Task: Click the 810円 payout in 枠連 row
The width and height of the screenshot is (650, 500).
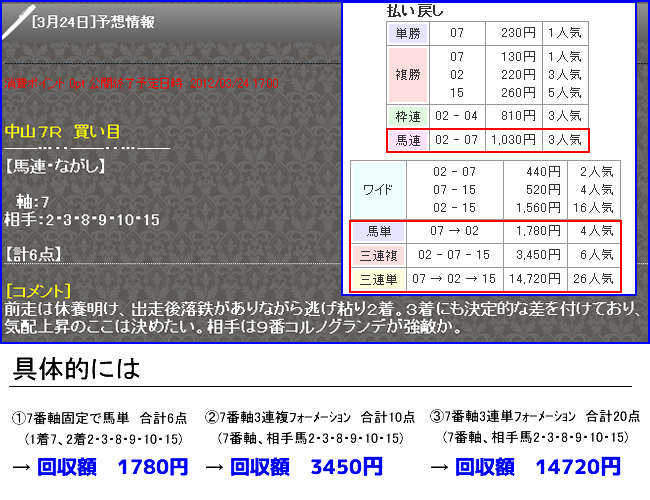Action: click(518, 116)
